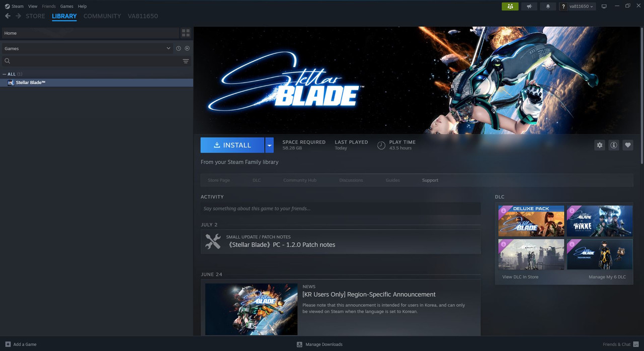Go forward with the right arrow

(x=19, y=16)
